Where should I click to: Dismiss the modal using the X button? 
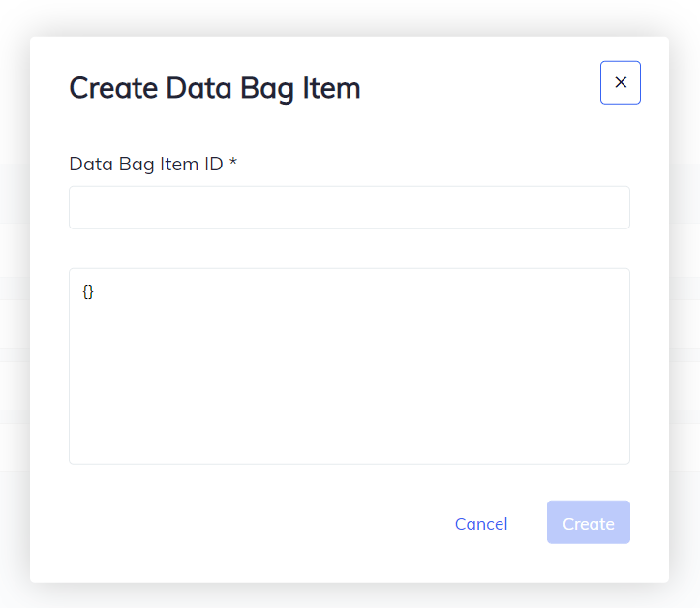coord(621,82)
